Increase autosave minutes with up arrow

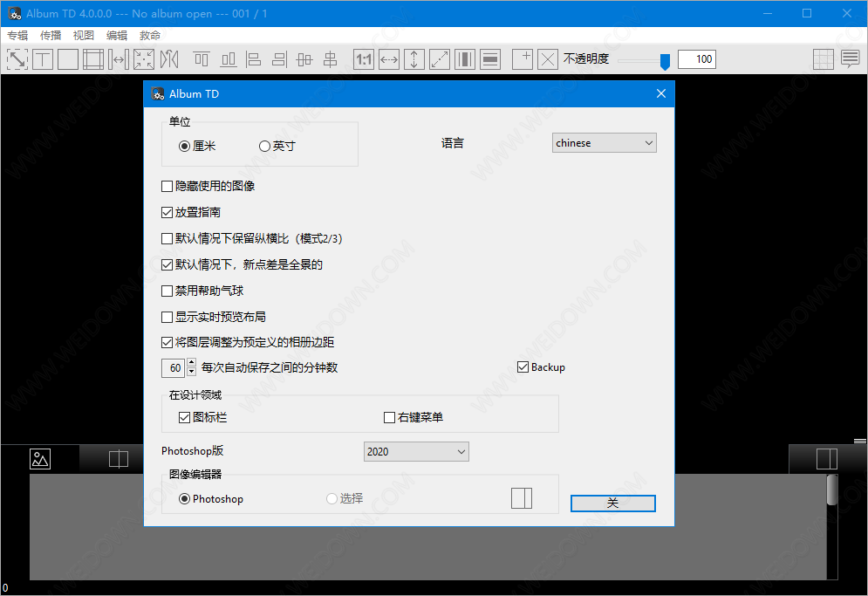[x=192, y=363]
